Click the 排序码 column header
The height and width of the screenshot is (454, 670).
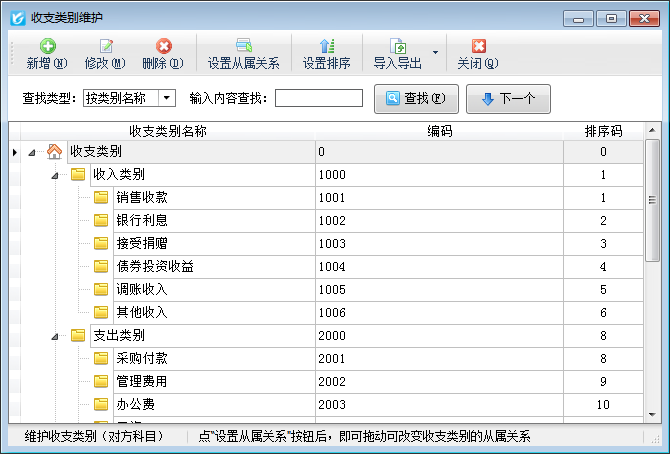[603, 131]
